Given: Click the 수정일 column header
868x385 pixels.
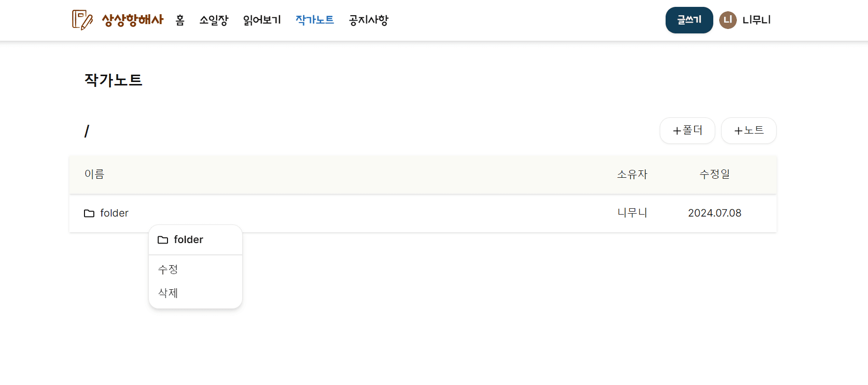Looking at the screenshot, I should pos(715,174).
